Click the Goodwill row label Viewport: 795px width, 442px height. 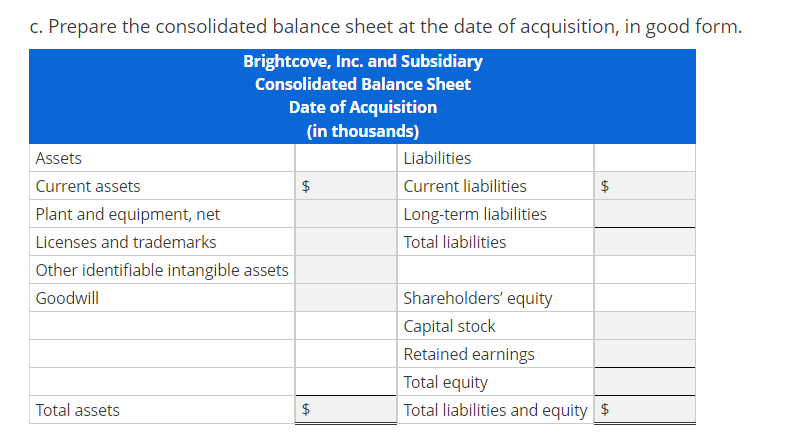[x=67, y=298]
